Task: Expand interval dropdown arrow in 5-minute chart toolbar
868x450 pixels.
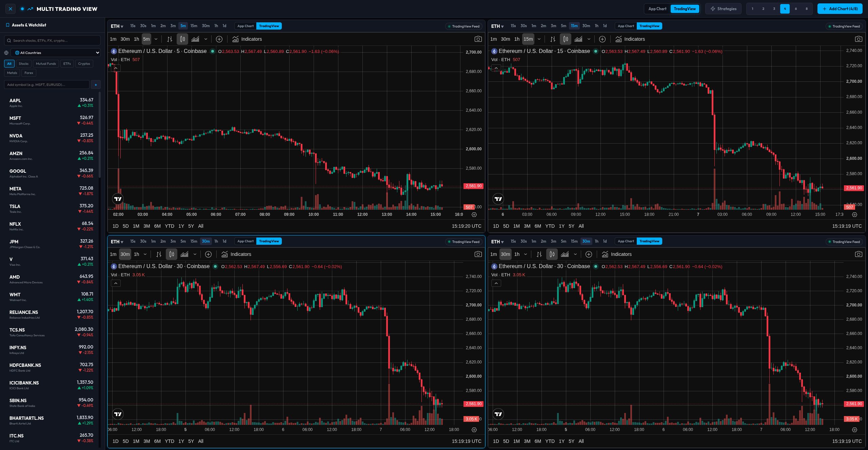Action: (156, 39)
